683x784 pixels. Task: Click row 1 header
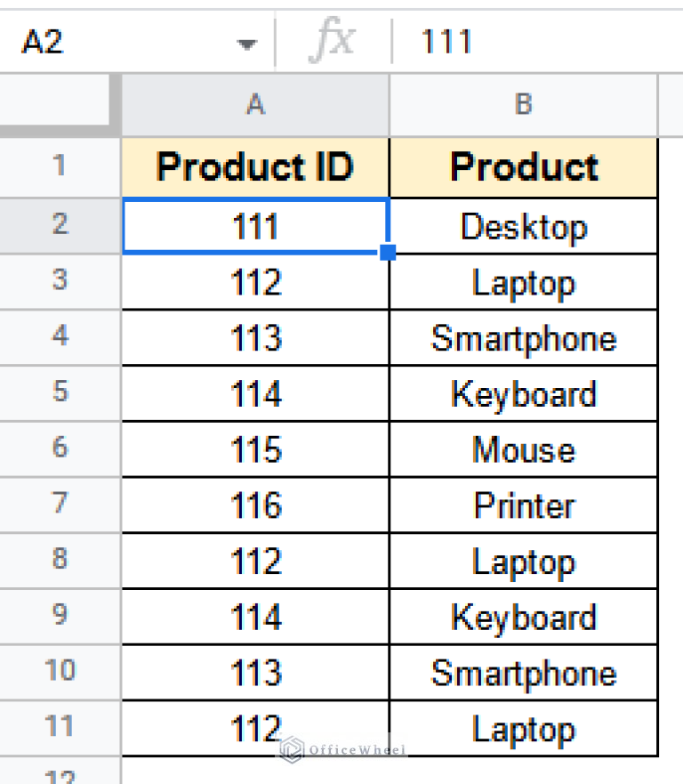(x=58, y=166)
